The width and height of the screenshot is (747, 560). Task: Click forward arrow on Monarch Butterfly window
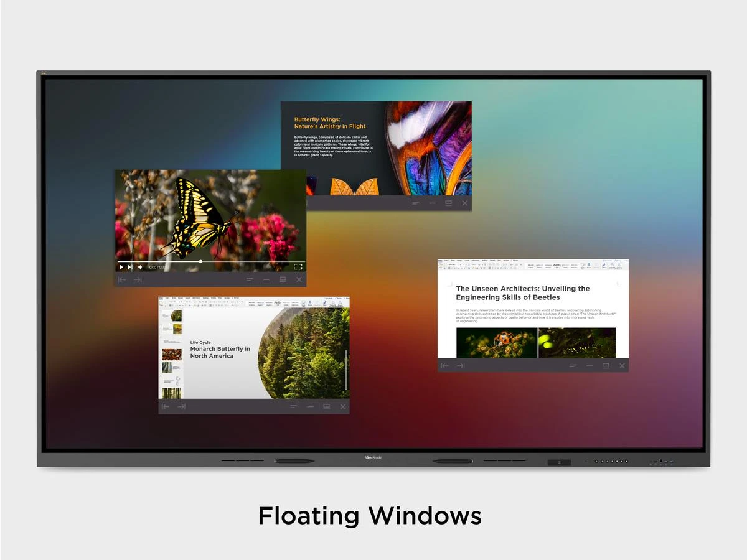click(x=181, y=407)
